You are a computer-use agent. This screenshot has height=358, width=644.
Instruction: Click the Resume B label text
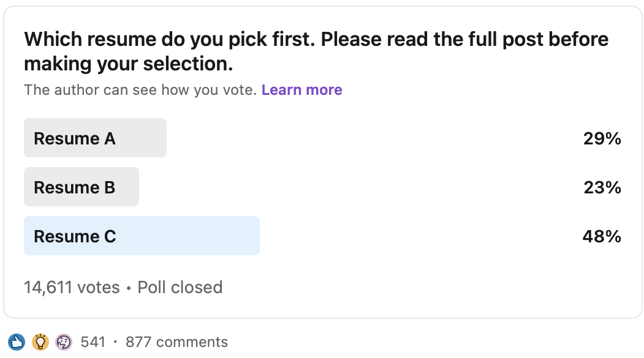pyautogui.click(x=74, y=187)
